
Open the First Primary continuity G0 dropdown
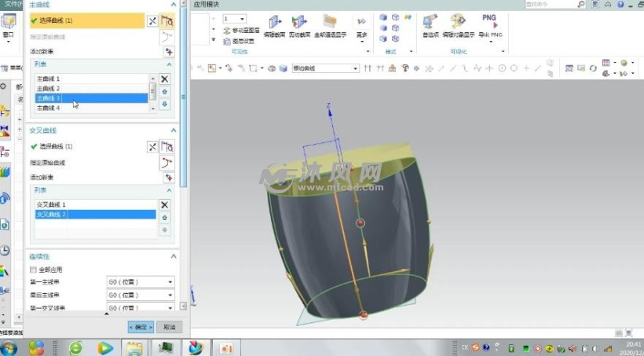(x=140, y=282)
